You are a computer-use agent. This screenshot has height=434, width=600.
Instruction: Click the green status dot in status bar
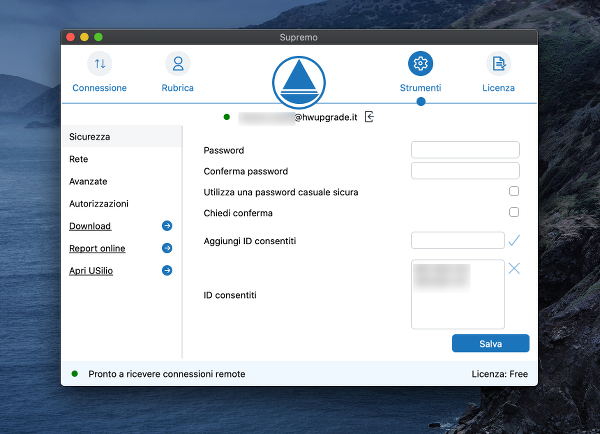tap(75, 374)
